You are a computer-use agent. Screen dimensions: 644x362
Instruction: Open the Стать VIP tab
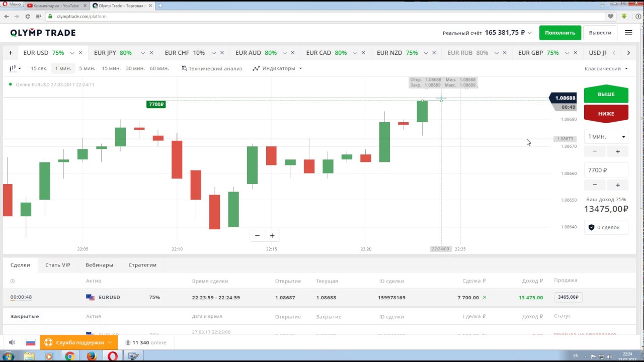click(58, 265)
